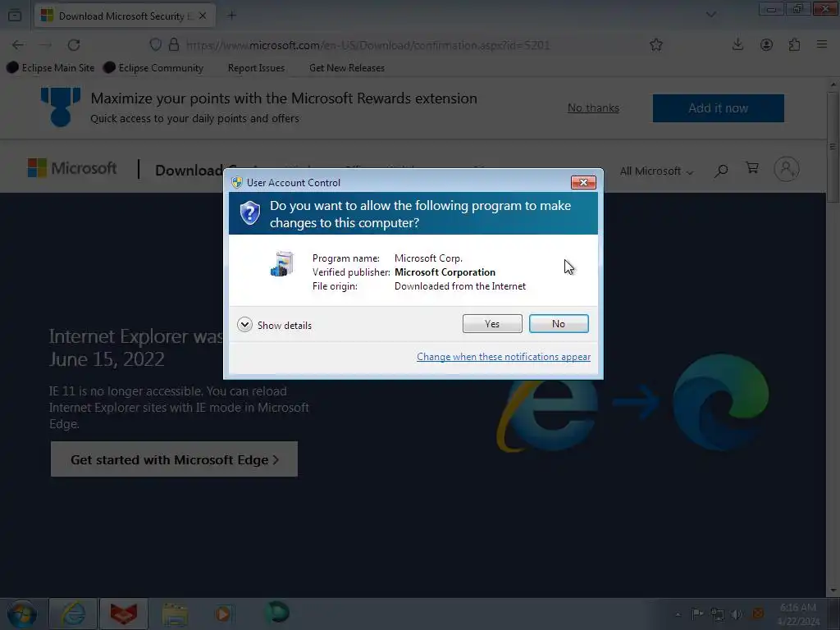
Task: Click the volume speaker tray icon
Action: pos(737,614)
